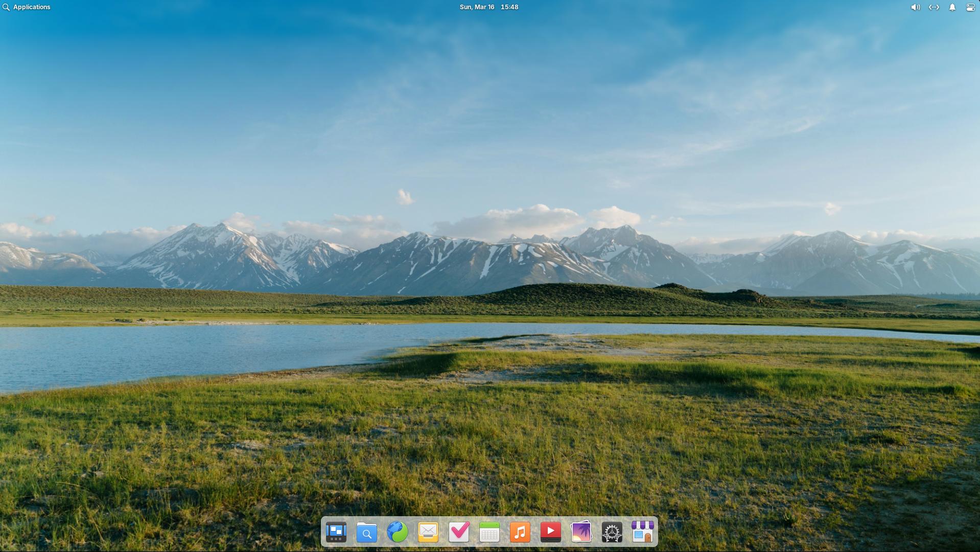Toggle the network connection indicator
Screen dimensions: 980x552
(934, 7)
